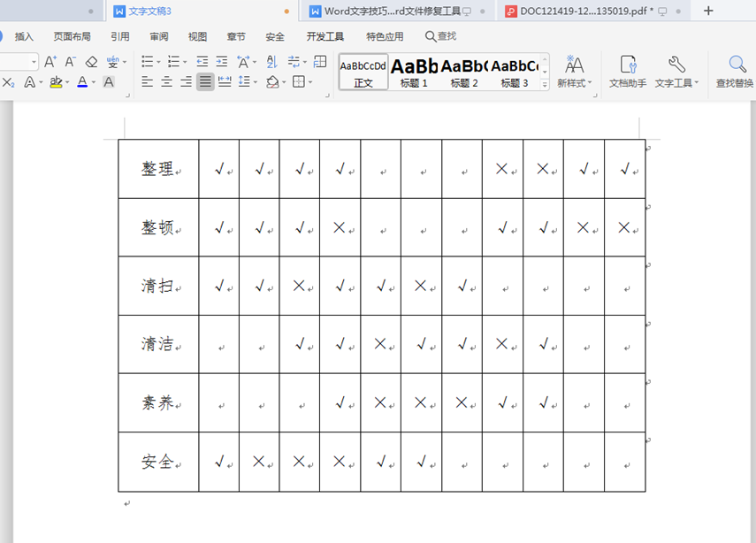Decrease font size with A- icon
This screenshot has width=756, height=543.
coord(71,62)
